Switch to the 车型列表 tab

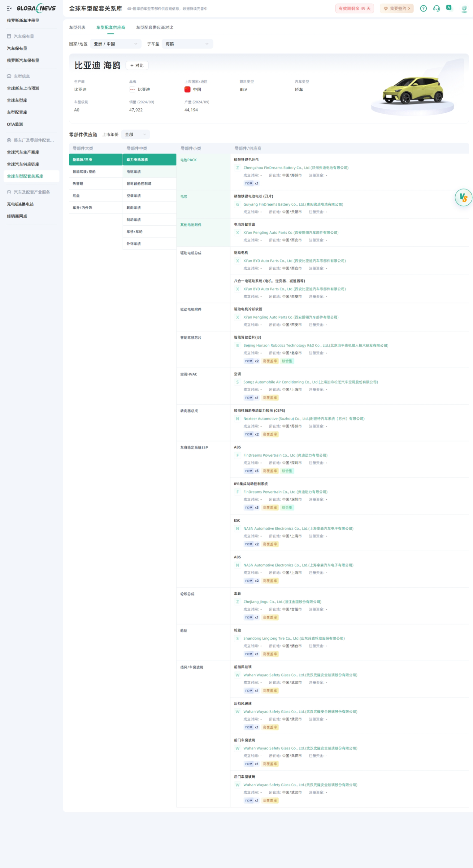(77, 28)
